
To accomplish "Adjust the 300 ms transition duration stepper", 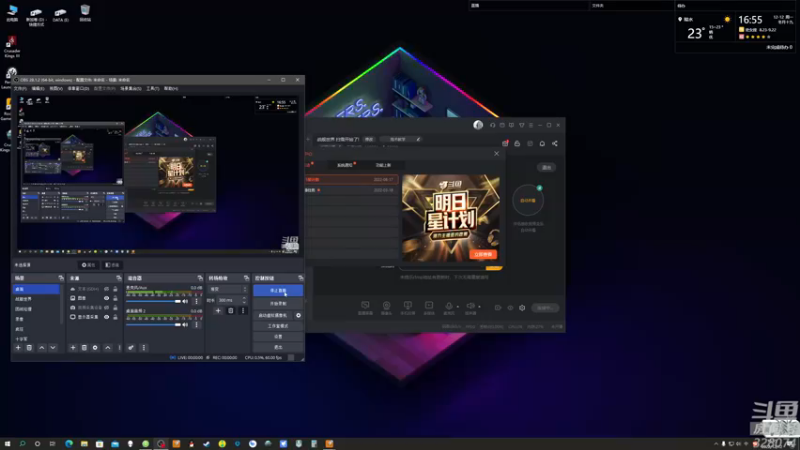I will click(x=244, y=300).
